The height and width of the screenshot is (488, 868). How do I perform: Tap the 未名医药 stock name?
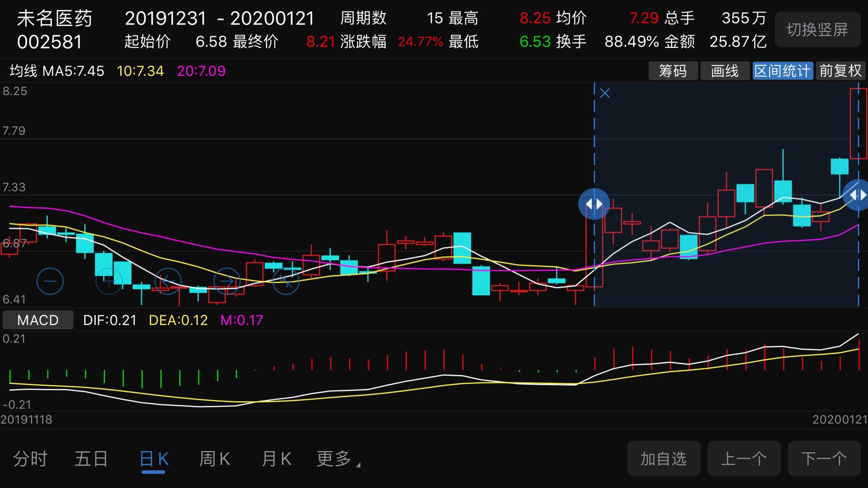coord(54,19)
